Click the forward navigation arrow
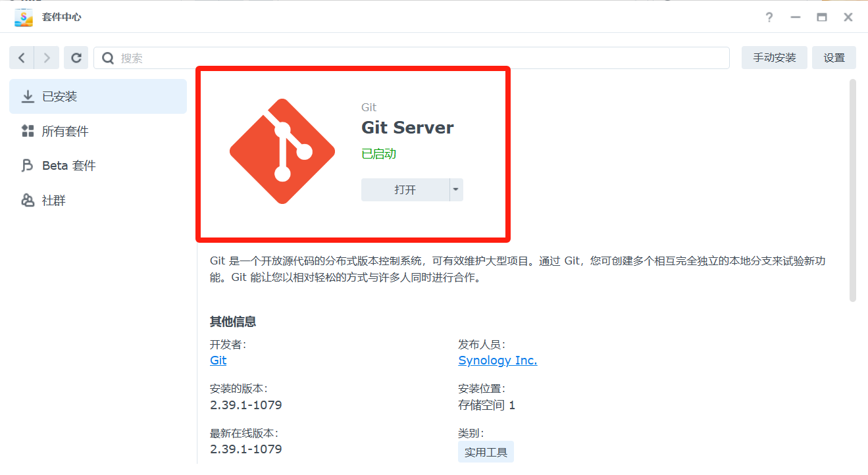Image resolution: width=868 pixels, height=475 pixels. coord(47,58)
